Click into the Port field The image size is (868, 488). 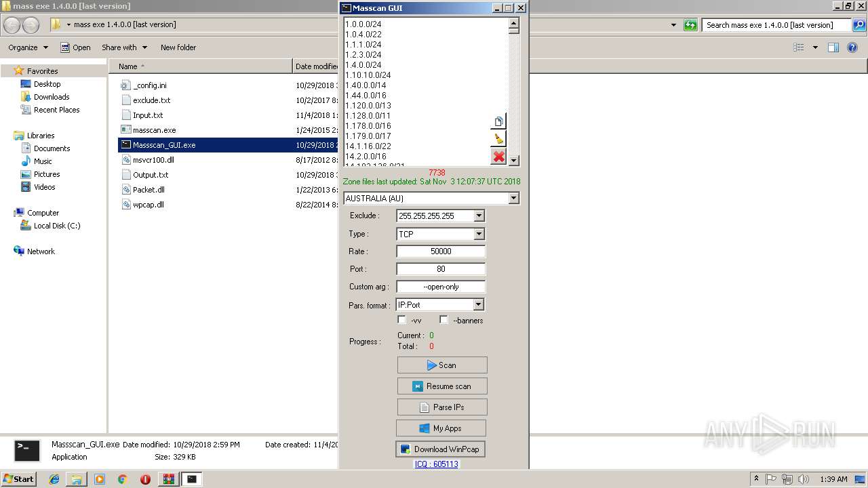pos(441,269)
